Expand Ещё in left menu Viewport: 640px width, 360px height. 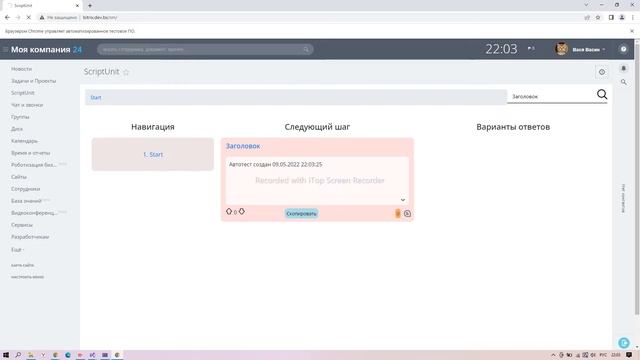click(17, 249)
